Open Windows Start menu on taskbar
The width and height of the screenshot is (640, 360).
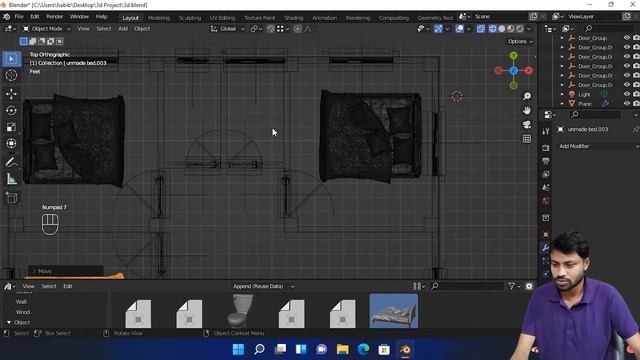[238, 349]
